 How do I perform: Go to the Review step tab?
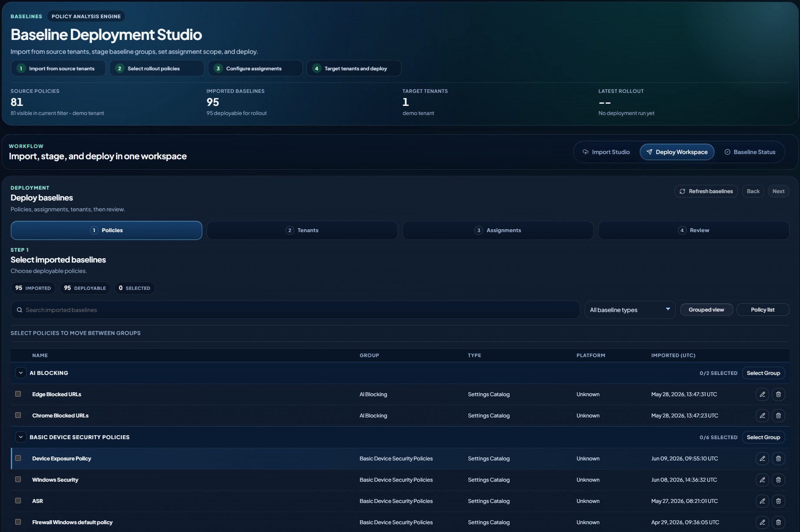[x=694, y=230]
